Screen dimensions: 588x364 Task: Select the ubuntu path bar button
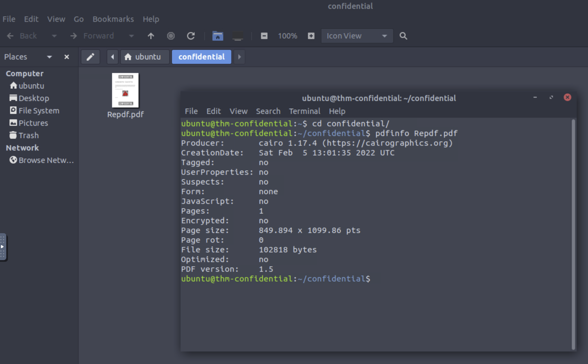(x=145, y=57)
